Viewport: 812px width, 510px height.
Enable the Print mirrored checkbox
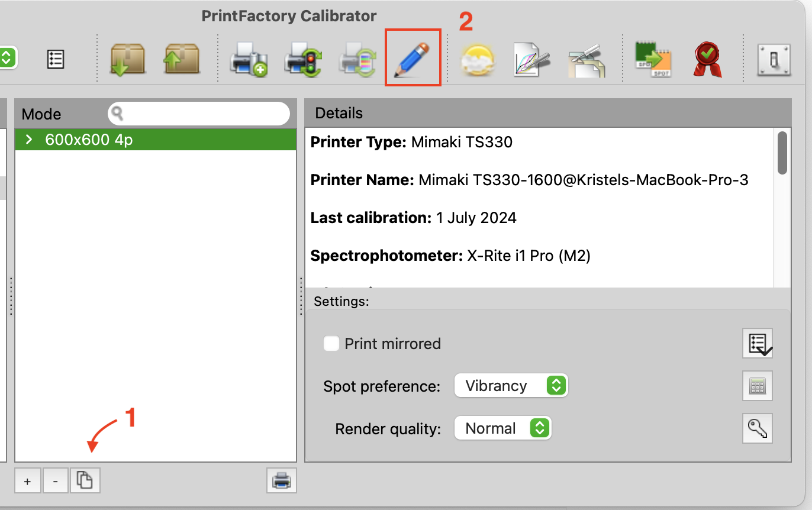click(331, 344)
